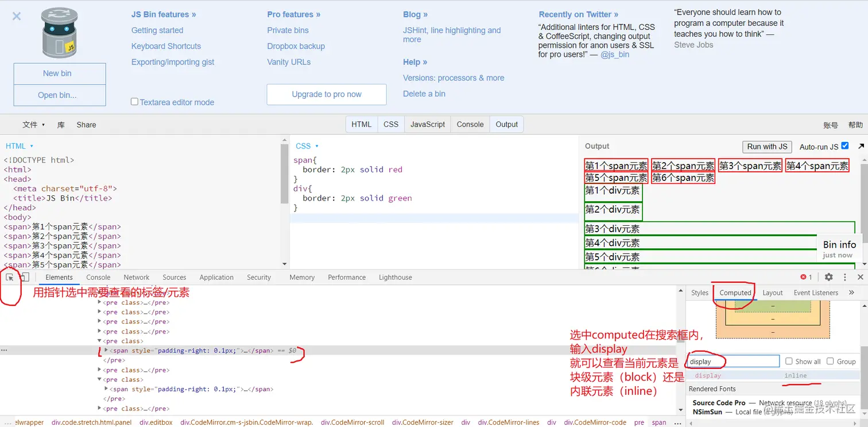
Task: Click the Open bin... button
Action: pyautogui.click(x=60, y=95)
